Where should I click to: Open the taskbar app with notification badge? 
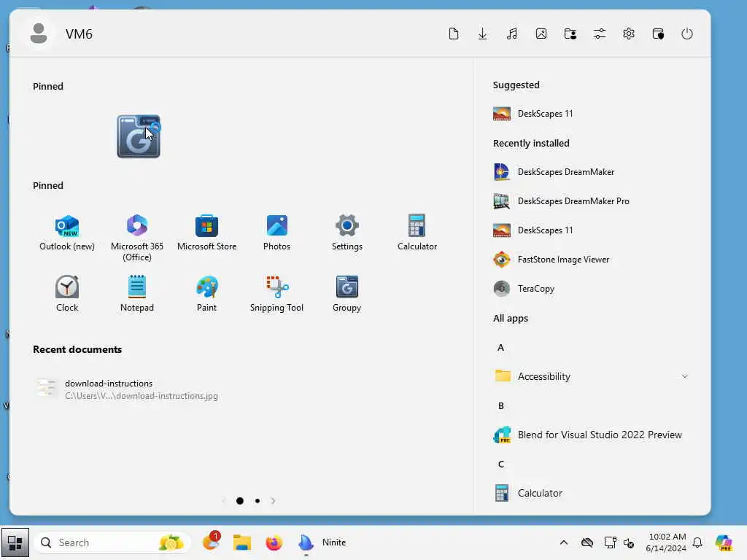[x=211, y=542]
